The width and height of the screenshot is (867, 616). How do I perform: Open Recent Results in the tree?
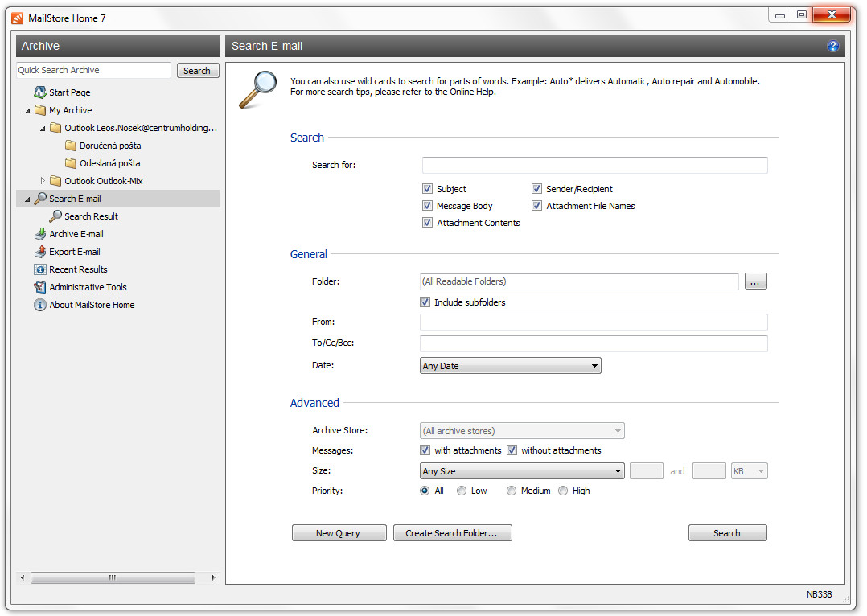pos(78,269)
